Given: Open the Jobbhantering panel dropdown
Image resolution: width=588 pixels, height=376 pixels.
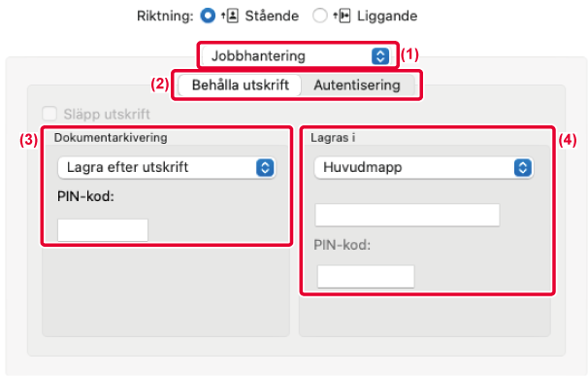Looking at the screenshot, I should (297, 56).
